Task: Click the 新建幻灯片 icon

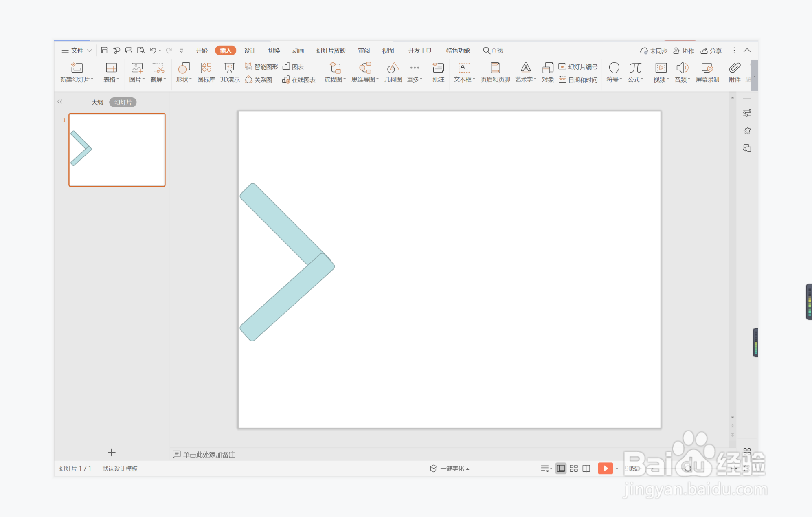Action: coord(77,68)
